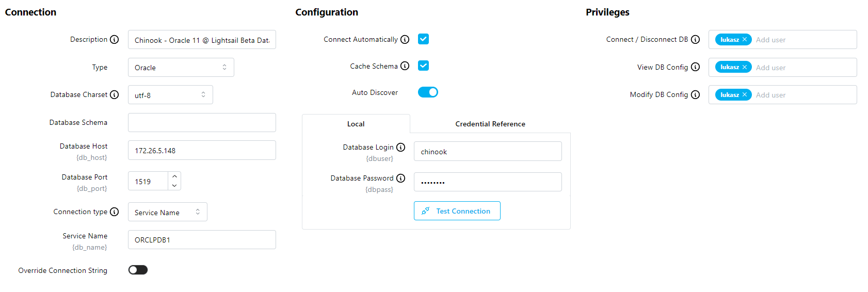The width and height of the screenshot is (868, 292).
Task: Expand the Connection type Service Name dropdown
Action: pyautogui.click(x=167, y=212)
